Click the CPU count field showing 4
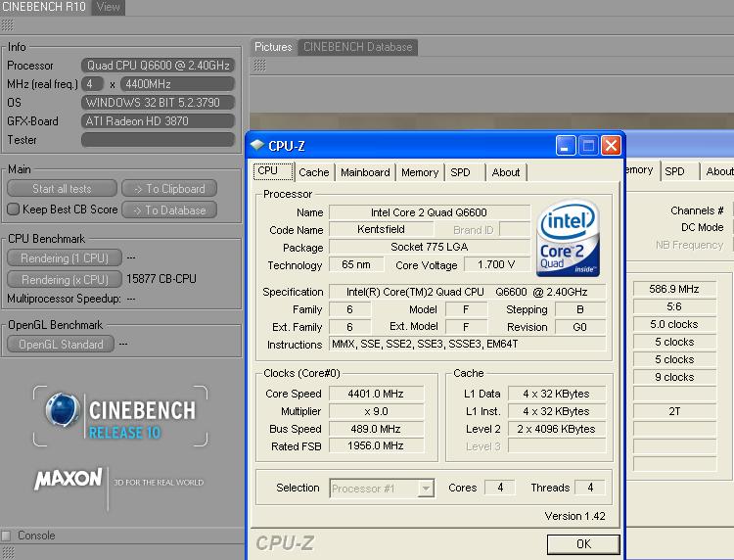The width and height of the screenshot is (734, 560). pyautogui.click(x=93, y=84)
